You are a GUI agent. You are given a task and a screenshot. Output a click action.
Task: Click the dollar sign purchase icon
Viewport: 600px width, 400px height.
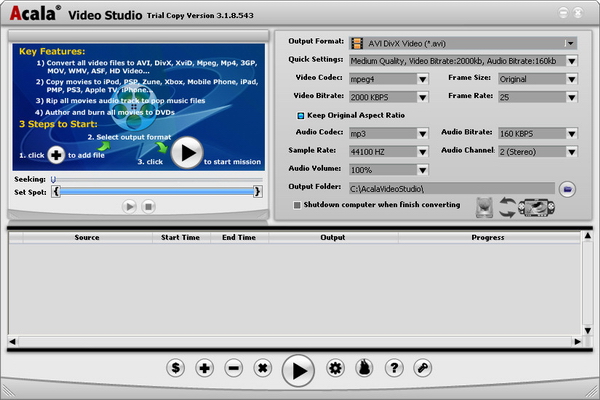click(176, 368)
